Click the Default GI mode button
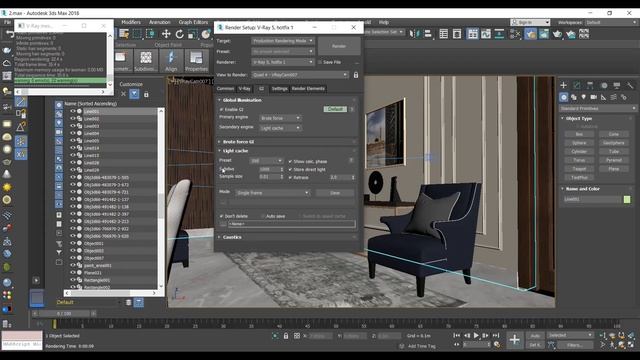 (335, 109)
